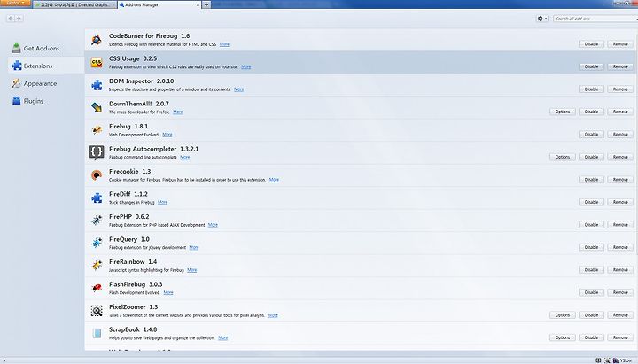Viewport: 638px width, 364px height.
Task: Remove DOM Inspector
Action: click(620, 89)
